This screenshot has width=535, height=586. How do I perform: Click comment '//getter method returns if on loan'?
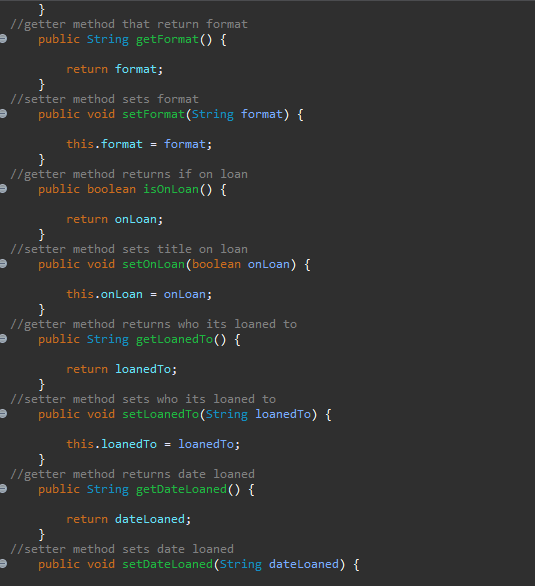point(129,174)
